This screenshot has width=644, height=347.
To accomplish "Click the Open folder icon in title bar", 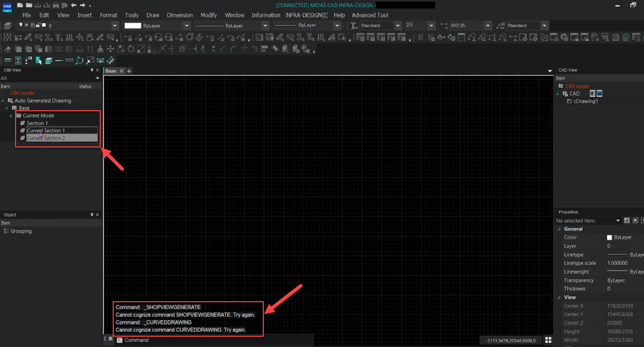I will (29, 5).
